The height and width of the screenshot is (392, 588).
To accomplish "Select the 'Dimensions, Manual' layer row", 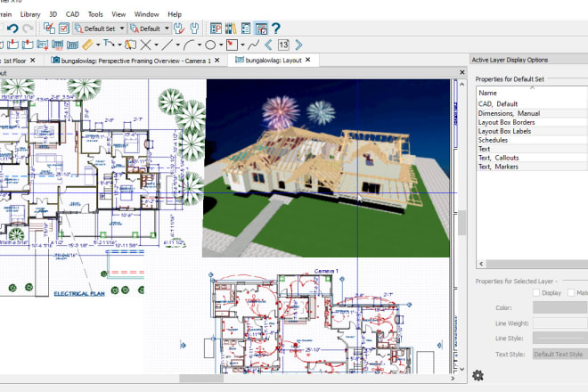I will pyautogui.click(x=533, y=113).
